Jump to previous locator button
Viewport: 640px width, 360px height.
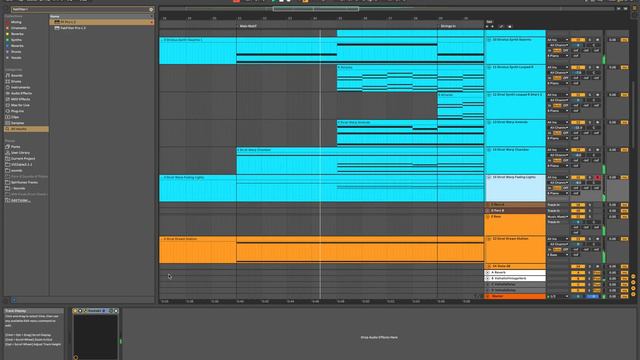[487, 27]
